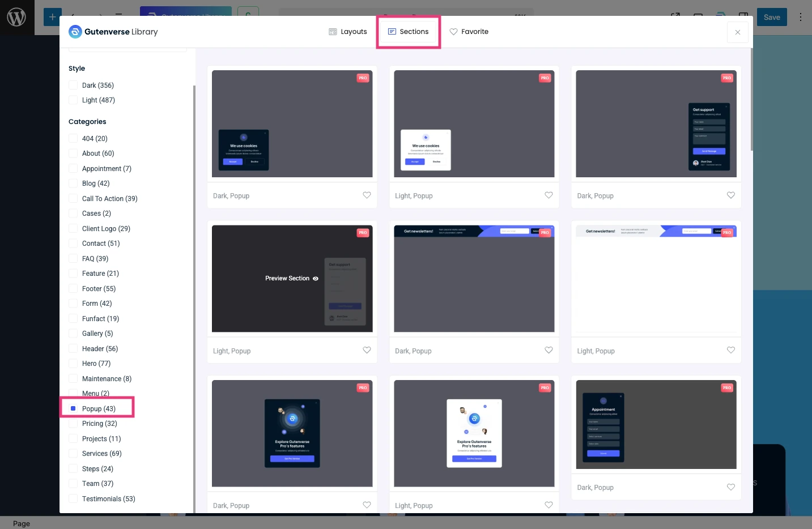Screen dimensions: 812x529
Task: Click the Gutenverse Library logo icon
Action: [75, 32]
